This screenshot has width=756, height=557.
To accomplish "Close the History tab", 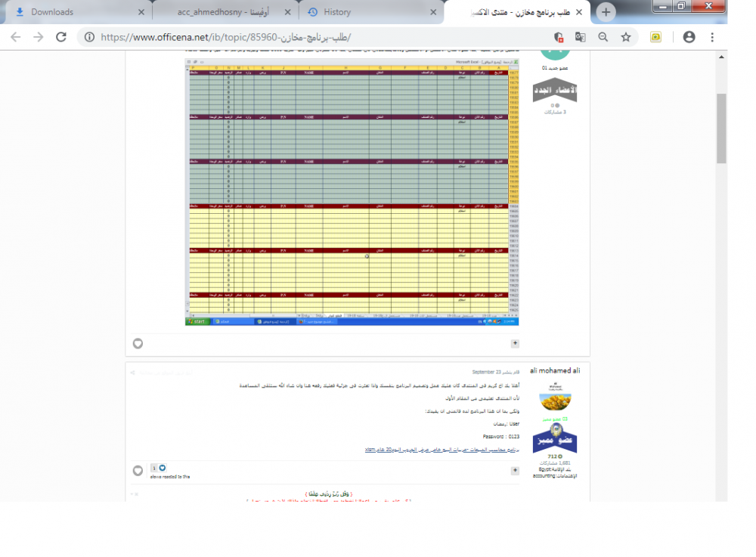I will tap(433, 12).
